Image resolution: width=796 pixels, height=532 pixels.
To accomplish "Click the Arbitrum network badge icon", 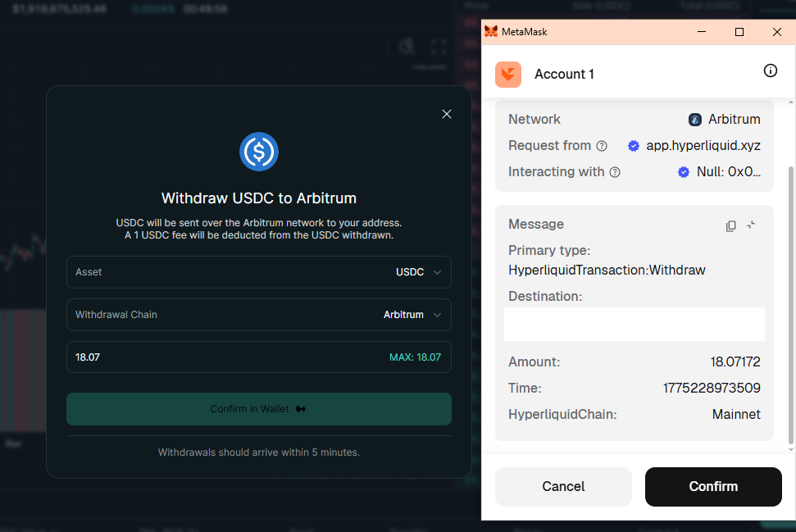I will pos(694,119).
